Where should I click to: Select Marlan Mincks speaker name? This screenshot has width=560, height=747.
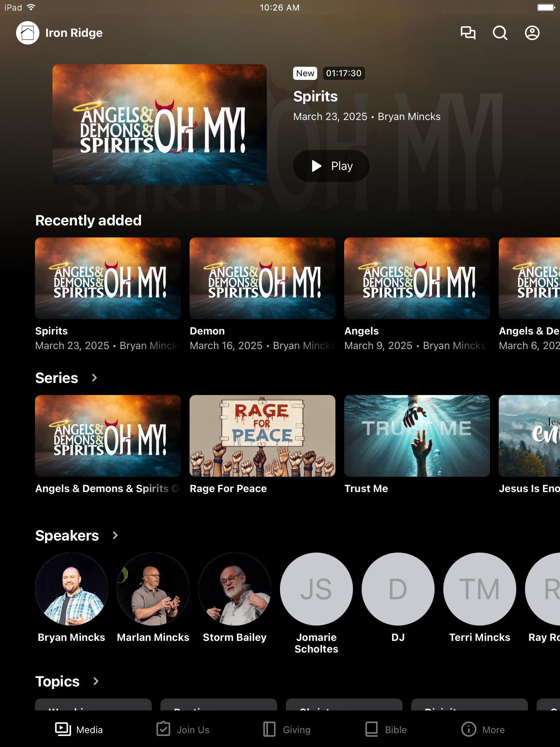point(153,637)
